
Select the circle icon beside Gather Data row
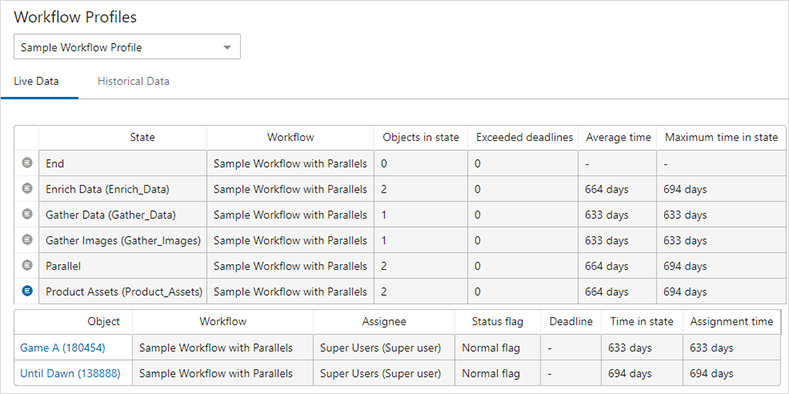pyautogui.click(x=27, y=214)
